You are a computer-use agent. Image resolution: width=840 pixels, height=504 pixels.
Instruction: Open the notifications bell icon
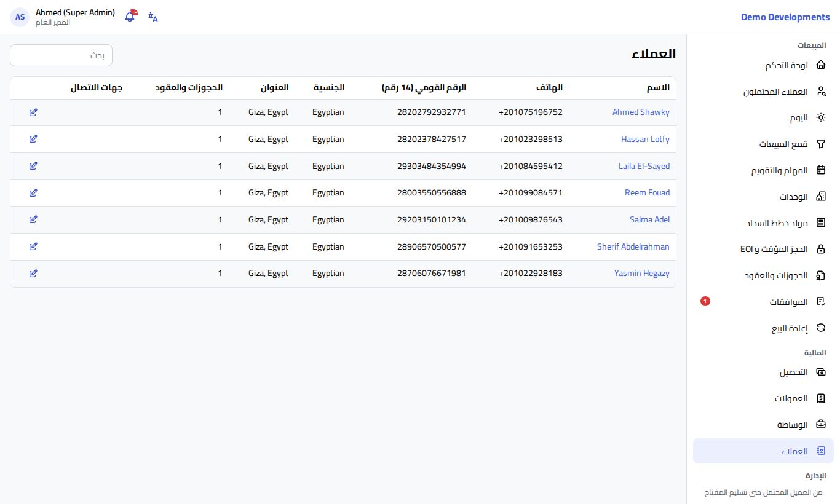pyautogui.click(x=130, y=17)
